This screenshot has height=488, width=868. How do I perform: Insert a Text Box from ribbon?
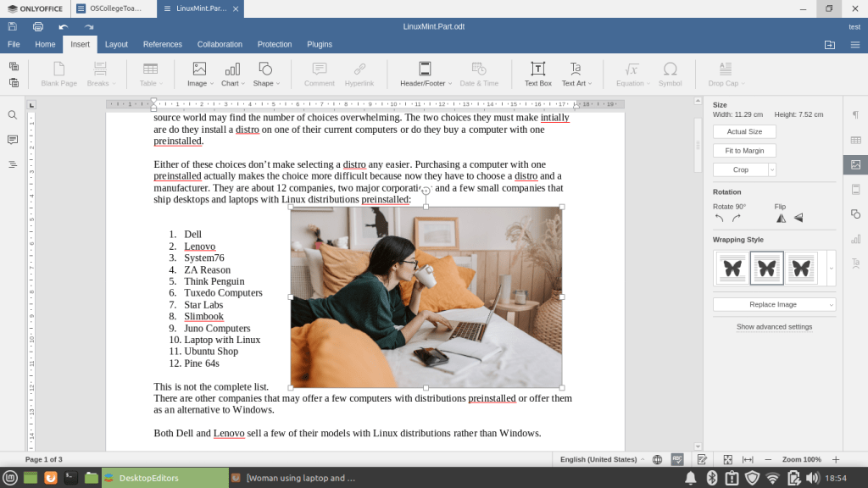[x=537, y=74]
